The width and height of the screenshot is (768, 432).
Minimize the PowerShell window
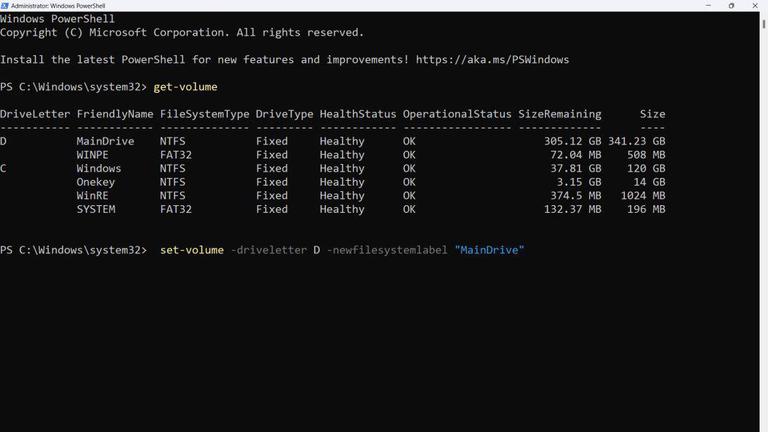click(x=706, y=5)
